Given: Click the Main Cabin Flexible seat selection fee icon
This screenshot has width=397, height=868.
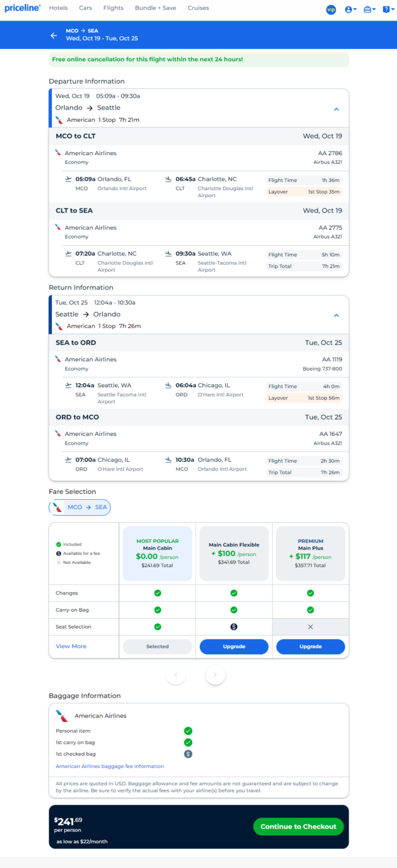Looking at the screenshot, I should tap(234, 626).
